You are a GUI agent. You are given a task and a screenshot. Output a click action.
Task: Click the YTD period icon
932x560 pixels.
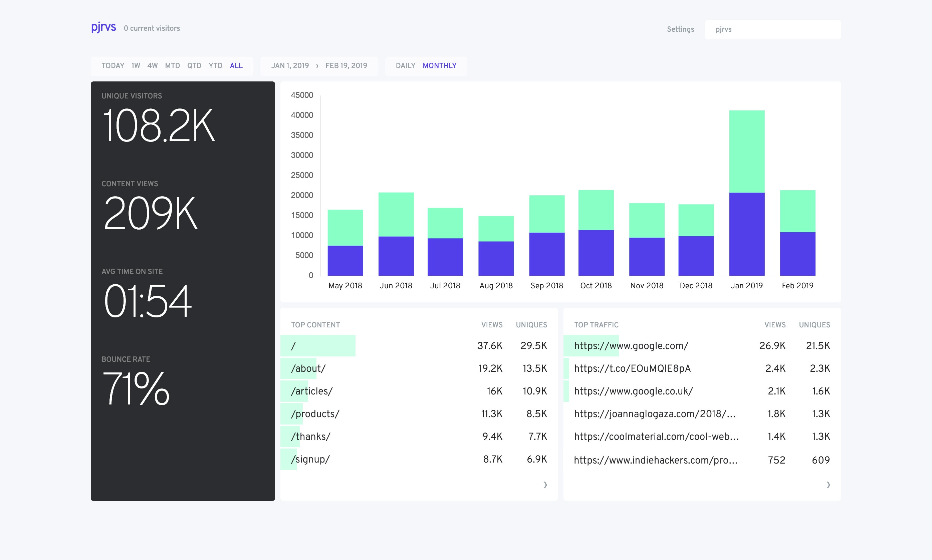[x=214, y=65]
